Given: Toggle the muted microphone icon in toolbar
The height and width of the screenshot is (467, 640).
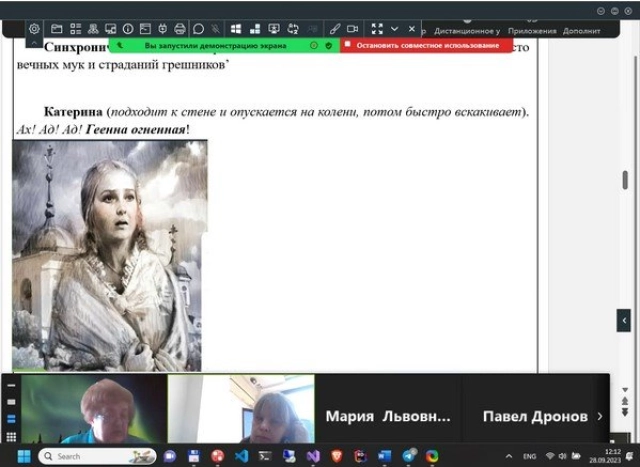Looking at the screenshot, I should pos(216,29).
